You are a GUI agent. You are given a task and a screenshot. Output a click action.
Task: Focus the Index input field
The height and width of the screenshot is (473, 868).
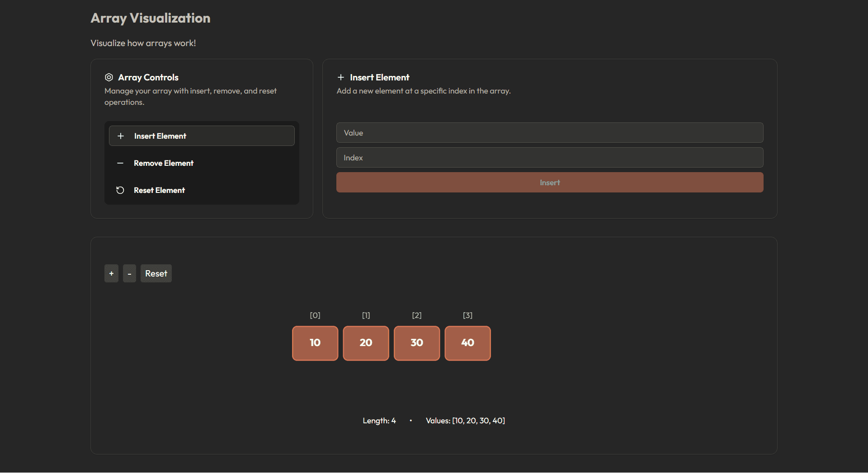coord(550,158)
